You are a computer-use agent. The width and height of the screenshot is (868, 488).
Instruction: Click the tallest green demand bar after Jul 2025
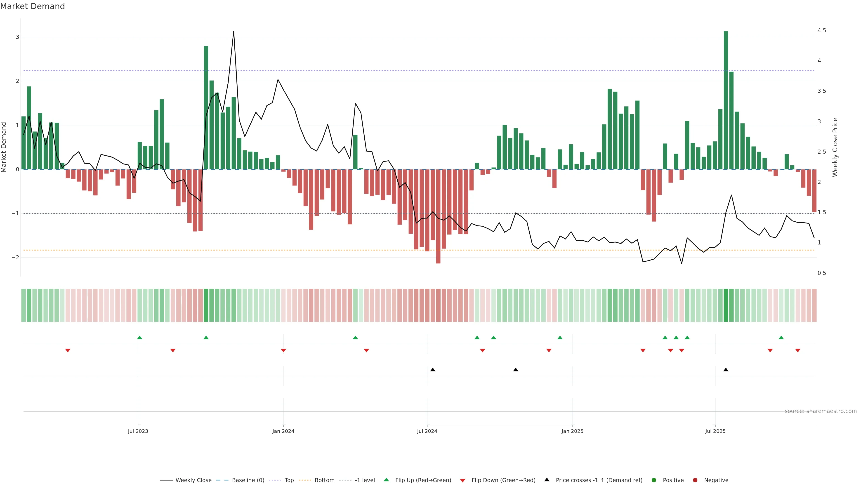[726, 101]
